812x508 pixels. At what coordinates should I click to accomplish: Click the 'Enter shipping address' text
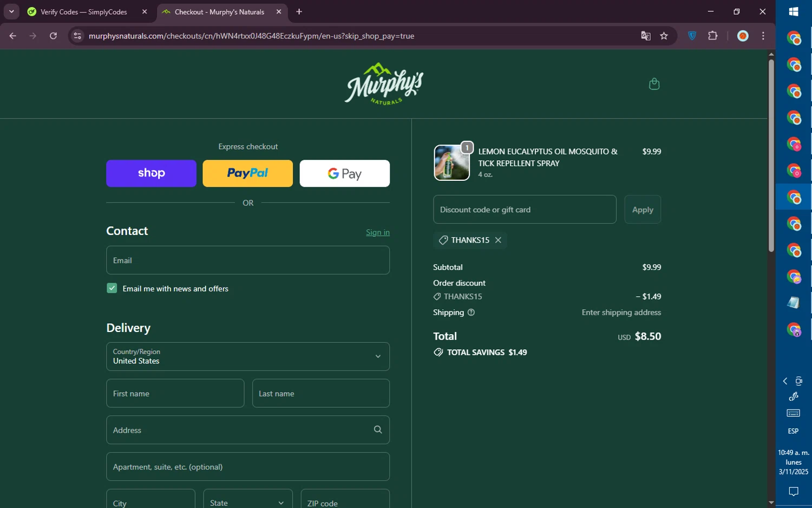tap(621, 312)
